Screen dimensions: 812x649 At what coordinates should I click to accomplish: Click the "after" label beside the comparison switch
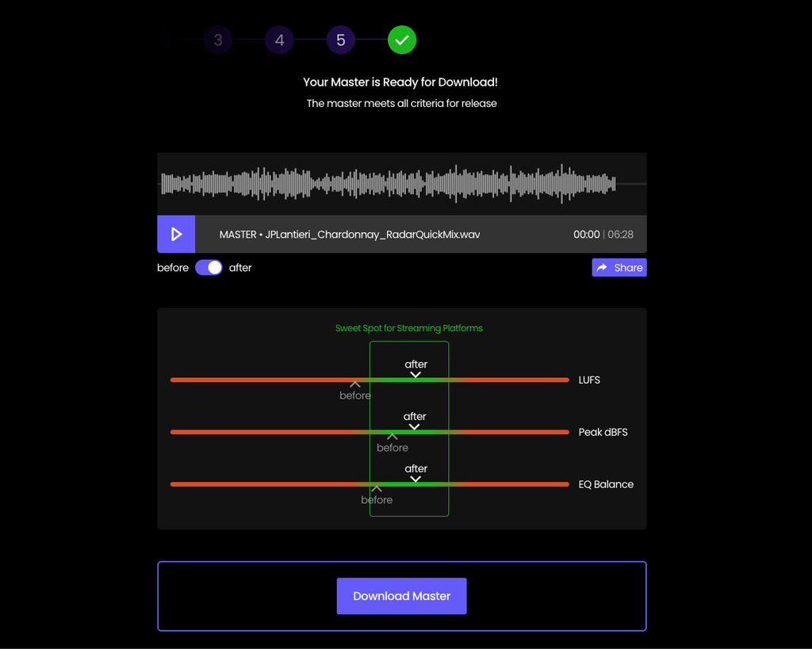[x=240, y=267]
